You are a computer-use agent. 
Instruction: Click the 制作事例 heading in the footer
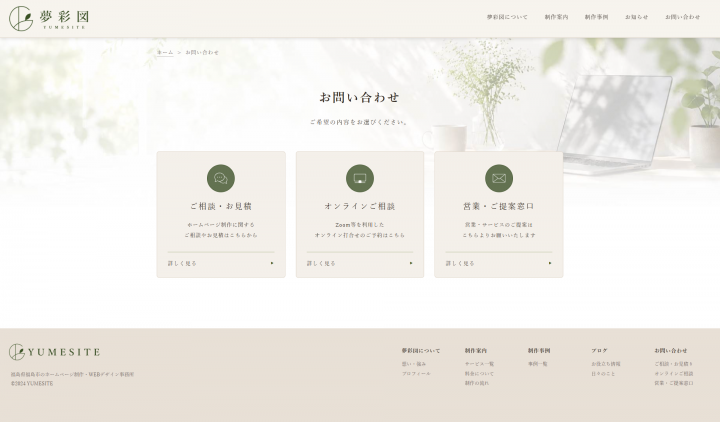click(x=539, y=351)
